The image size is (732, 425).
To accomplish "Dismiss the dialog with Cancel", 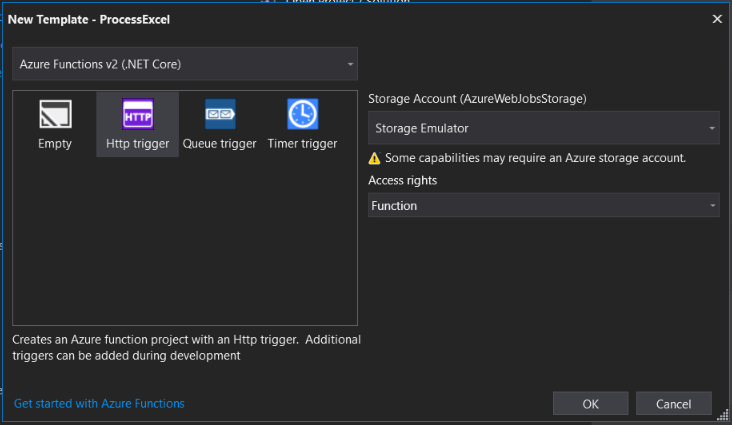I will coord(674,404).
